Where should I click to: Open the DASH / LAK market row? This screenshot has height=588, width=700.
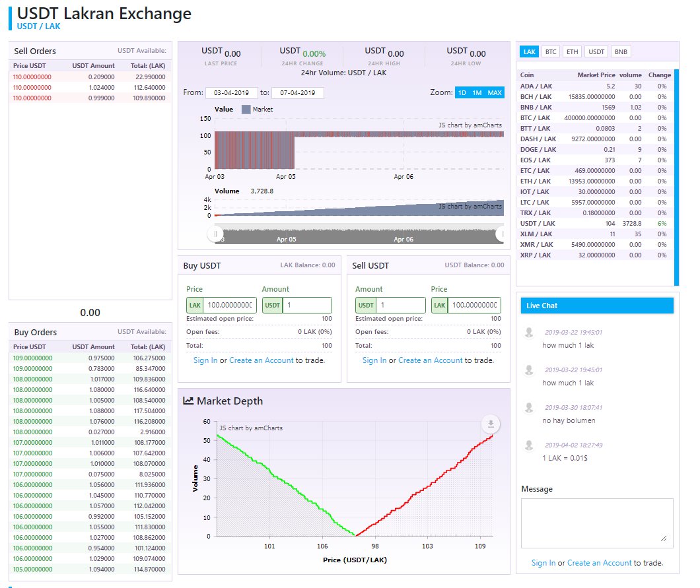[x=595, y=139]
